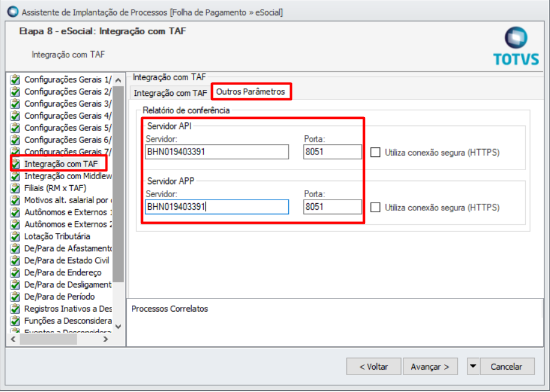Switch to the Integração com TAF tab

click(x=171, y=93)
